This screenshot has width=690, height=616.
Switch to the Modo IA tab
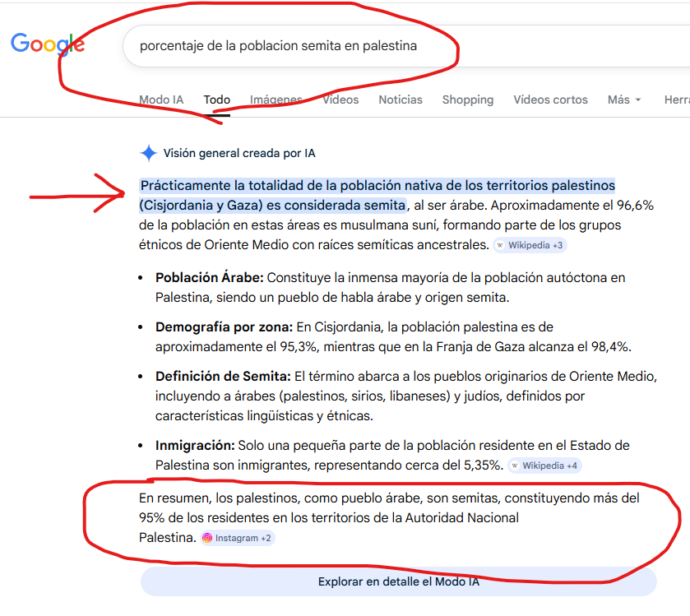(161, 100)
